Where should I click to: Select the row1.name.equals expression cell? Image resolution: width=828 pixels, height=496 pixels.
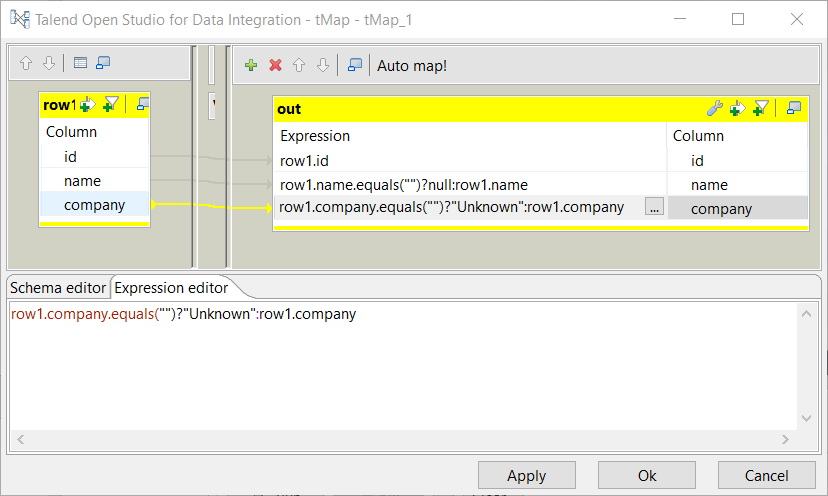point(470,184)
